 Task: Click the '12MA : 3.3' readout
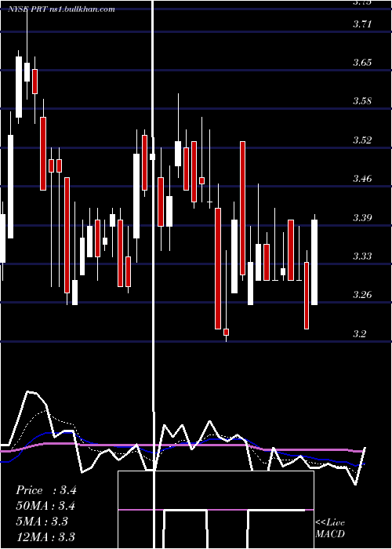45,536
